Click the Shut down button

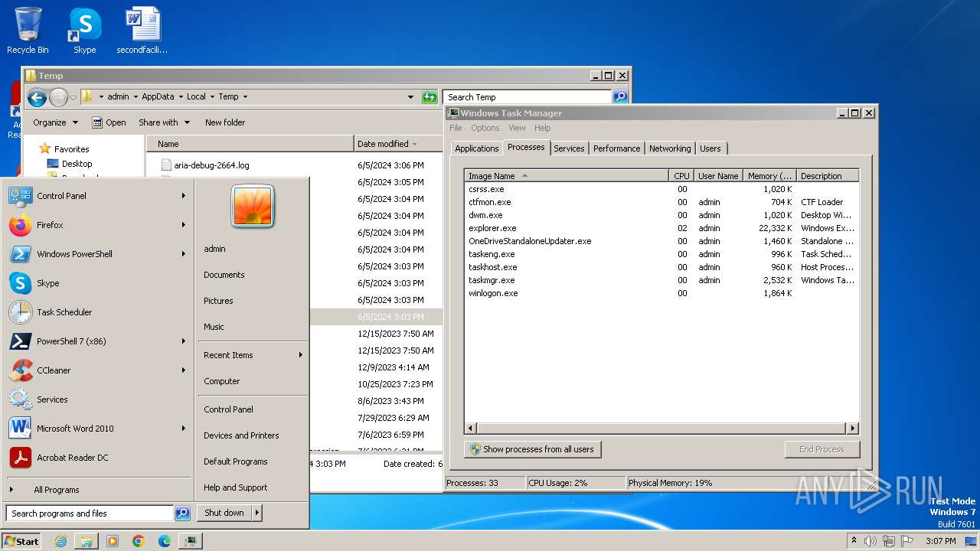(224, 513)
